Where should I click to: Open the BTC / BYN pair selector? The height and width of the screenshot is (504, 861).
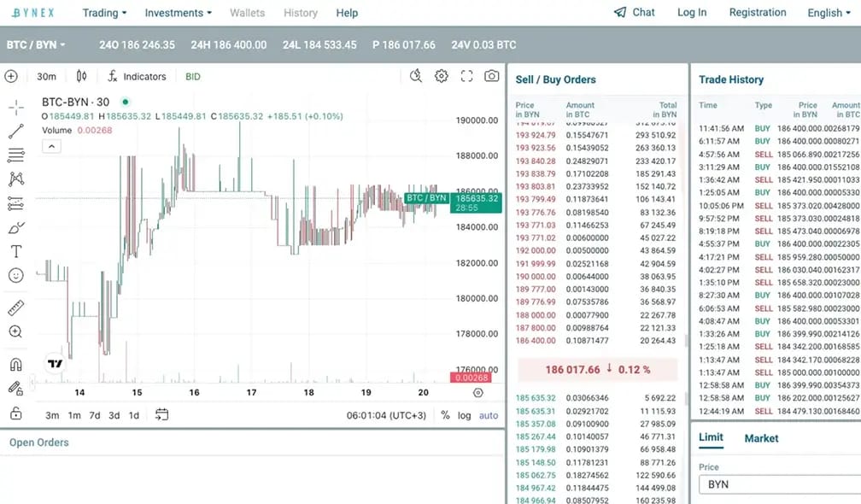tap(36, 44)
